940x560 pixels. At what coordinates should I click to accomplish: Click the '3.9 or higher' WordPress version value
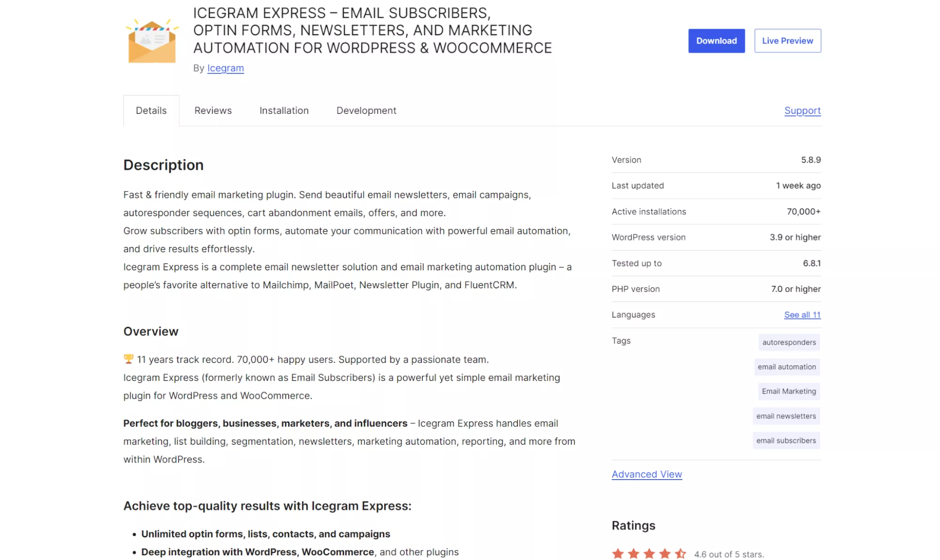[x=795, y=237]
